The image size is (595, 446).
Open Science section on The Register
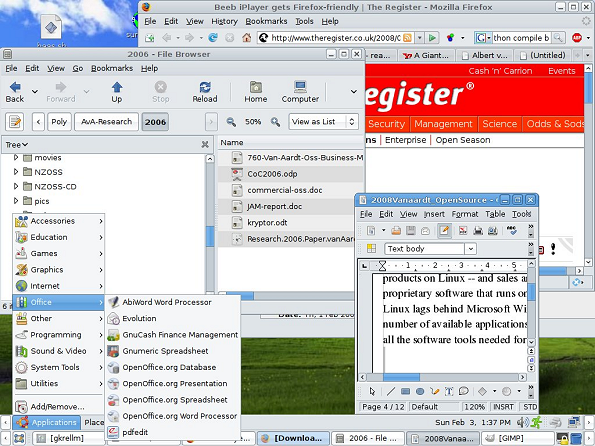pos(499,124)
